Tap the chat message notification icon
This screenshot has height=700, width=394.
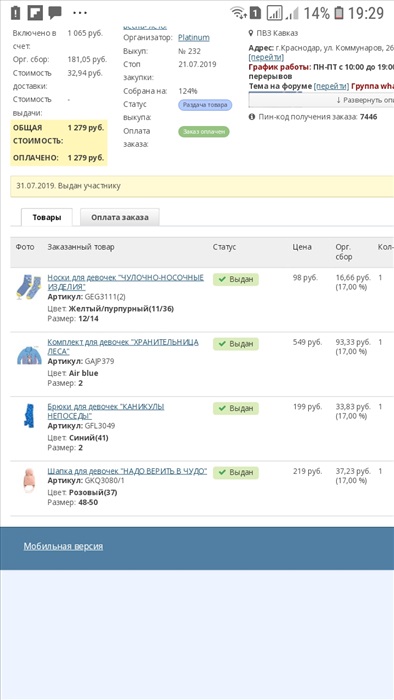click(x=55, y=13)
